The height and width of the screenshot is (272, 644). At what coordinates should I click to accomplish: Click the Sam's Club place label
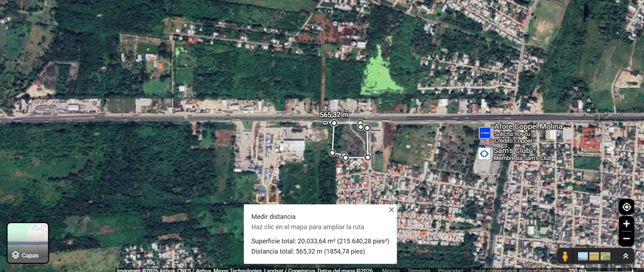(x=512, y=151)
